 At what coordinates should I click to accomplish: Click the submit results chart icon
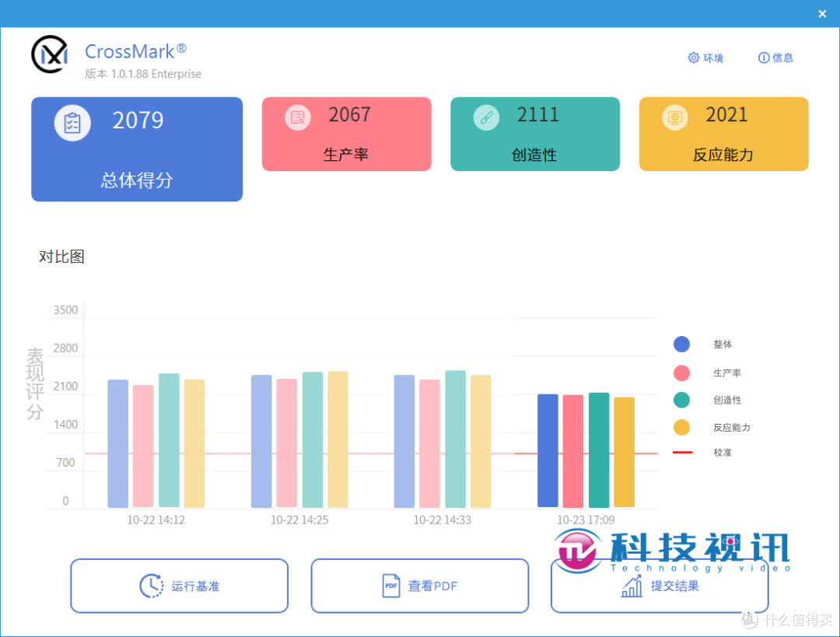click(632, 586)
